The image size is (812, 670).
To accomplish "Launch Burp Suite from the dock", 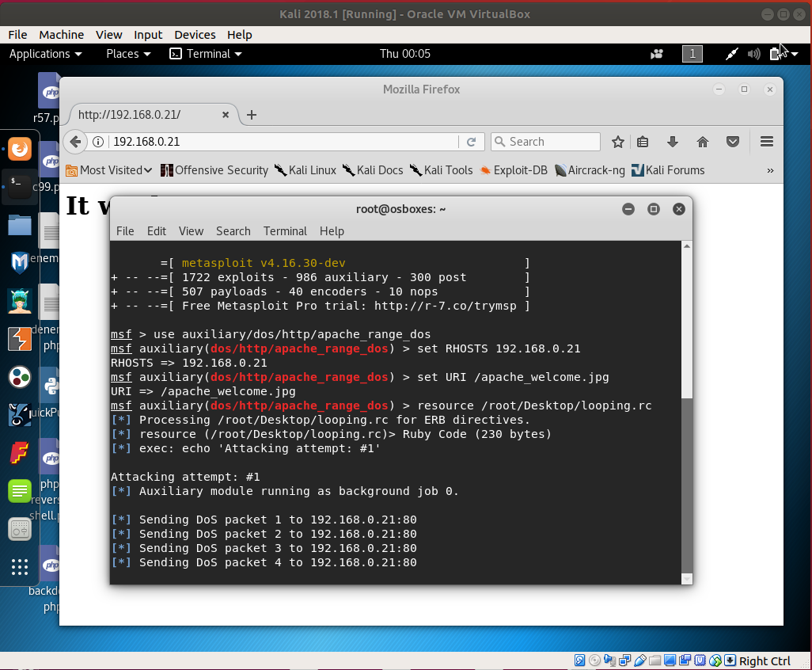I will [20, 340].
